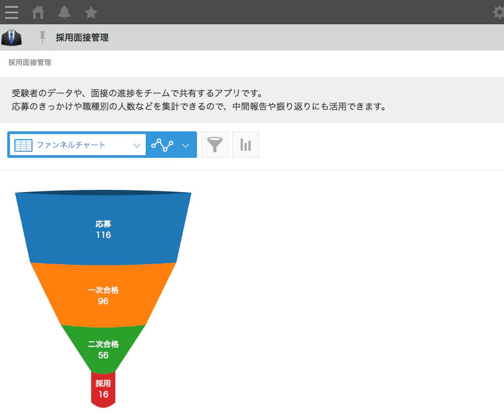This screenshot has height=420, width=504.
Task: Open the bar chart aggregate icon
Action: [x=246, y=145]
